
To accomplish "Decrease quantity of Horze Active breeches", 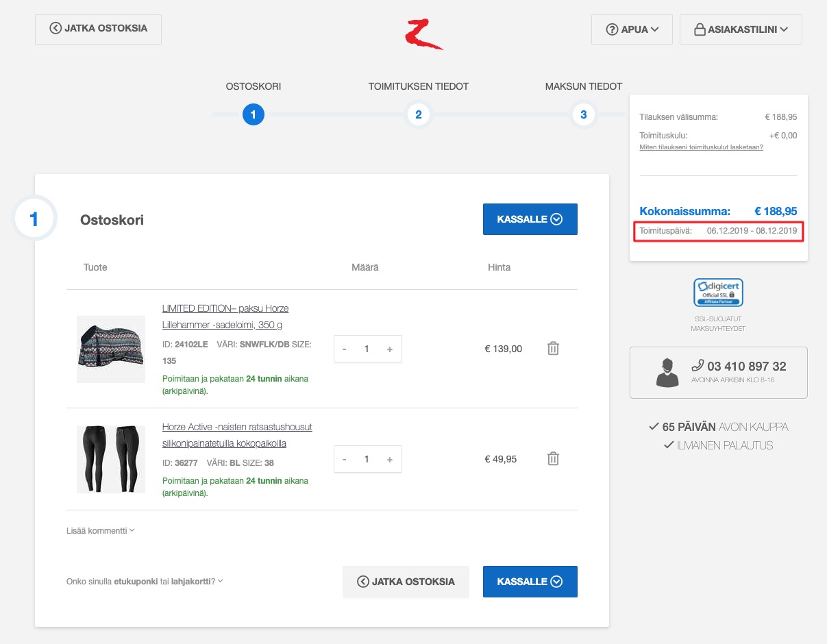I will tap(344, 459).
